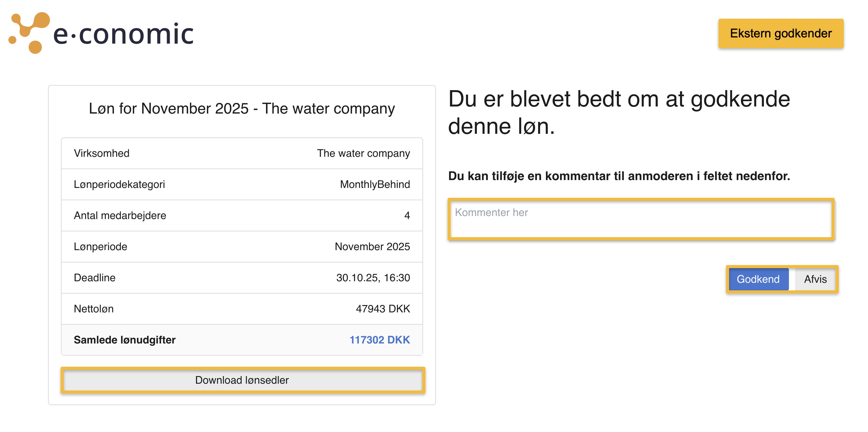Click the Deadline row label

95,277
